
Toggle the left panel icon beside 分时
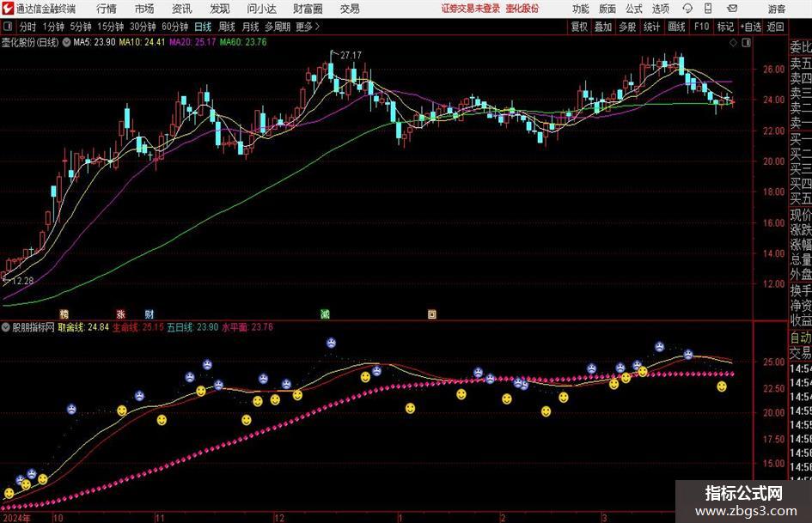(x=7, y=27)
